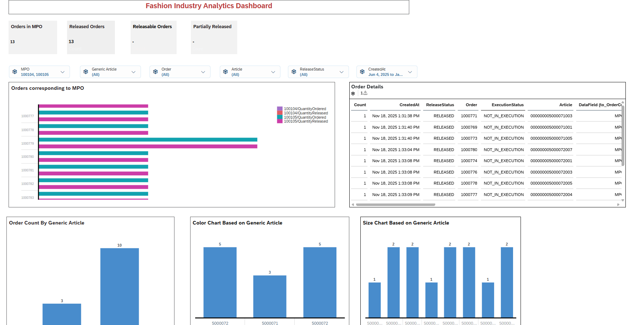Click the ReleaseStatus filter cube icon
This screenshot has width=644, height=325.
(294, 72)
